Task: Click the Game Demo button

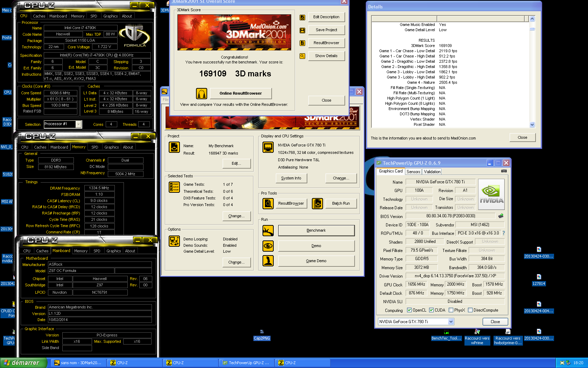Action: [x=316, y=261]
